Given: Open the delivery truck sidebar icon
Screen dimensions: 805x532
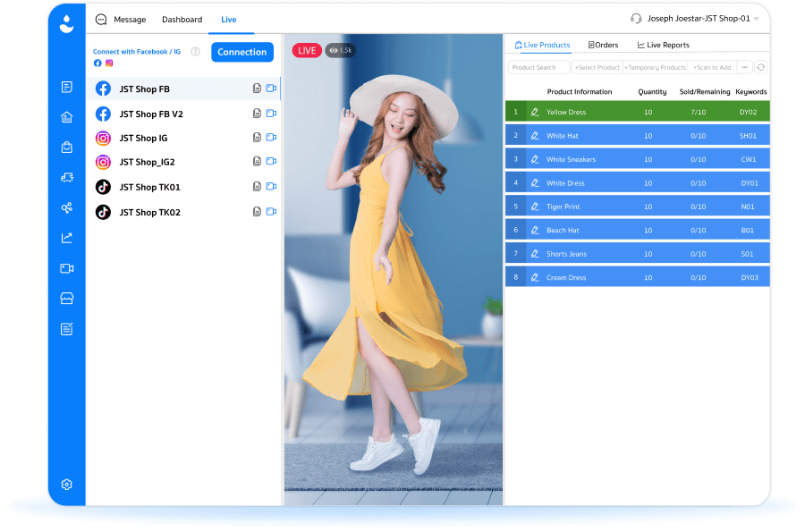Looking at the screenshot, I should pos(66,178).
